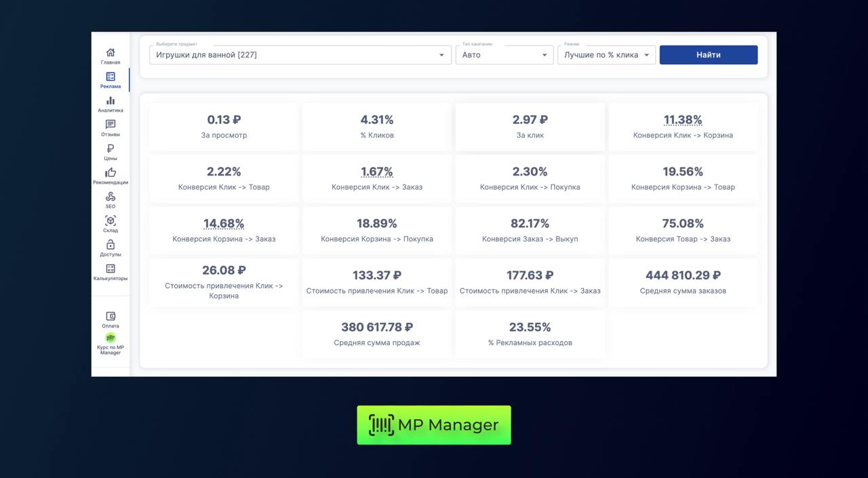Viewport: 868px width, 478px height.
Task: Open the Калькуляторы calculator icon
Action: tap(111, 269)
